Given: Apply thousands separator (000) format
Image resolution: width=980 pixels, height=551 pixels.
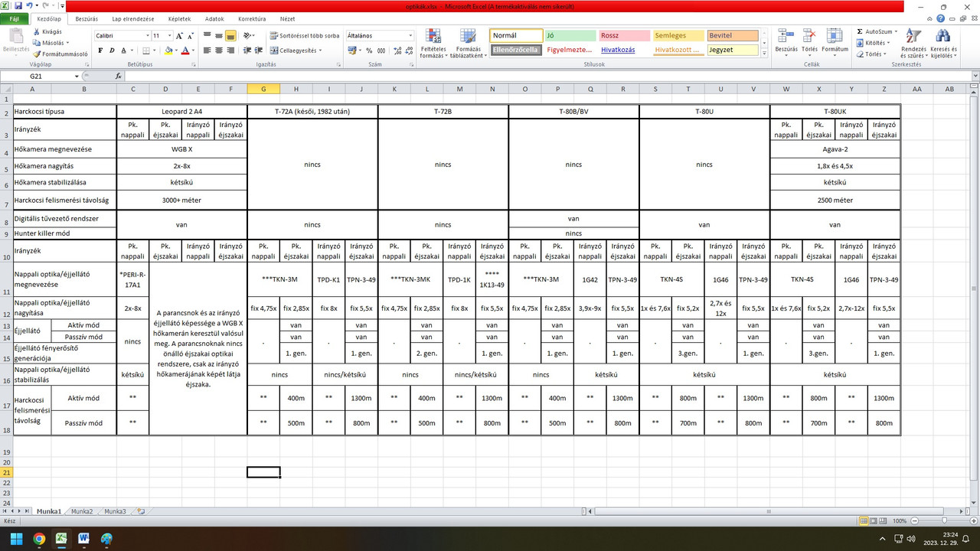Looking at the screenshot, I should (x=381, y=51).
